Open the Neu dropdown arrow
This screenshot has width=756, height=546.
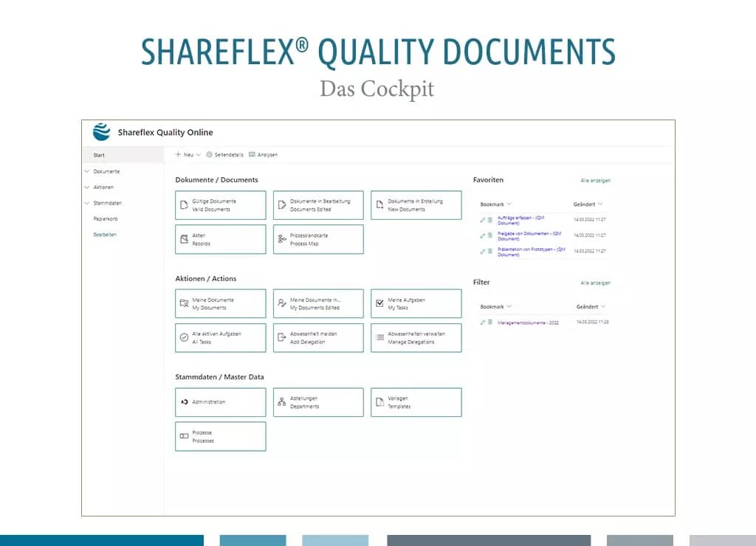196,154
